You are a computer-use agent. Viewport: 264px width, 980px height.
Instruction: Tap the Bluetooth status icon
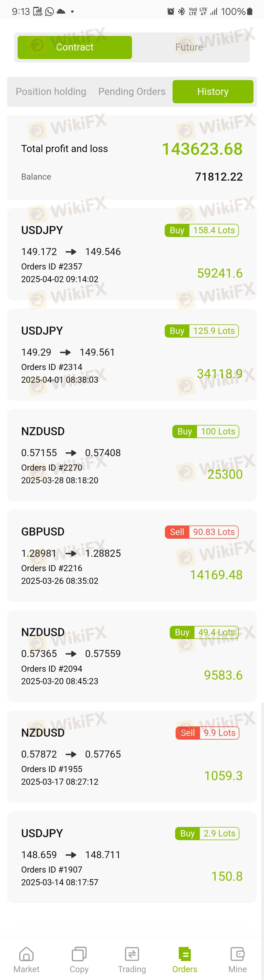[x=182, y=11]
